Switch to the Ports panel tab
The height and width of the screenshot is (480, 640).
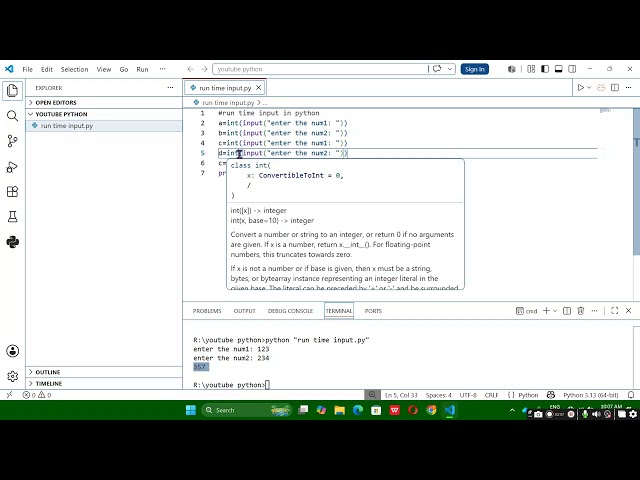click(x=373, y=311)
